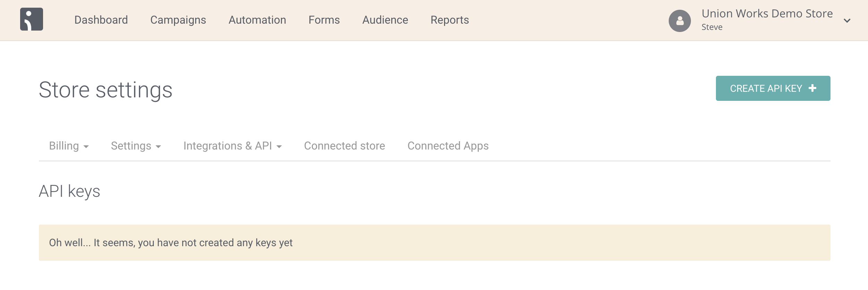Open the Forms page
This screenshot has width=868, height=290.
(x=324, y=20)
